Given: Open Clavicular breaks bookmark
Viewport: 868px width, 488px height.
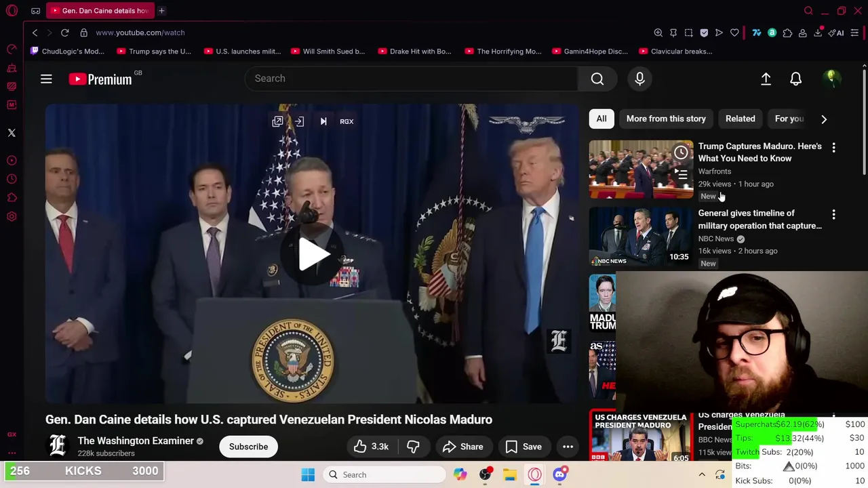Looking at the screenshot, I should 675,52.
